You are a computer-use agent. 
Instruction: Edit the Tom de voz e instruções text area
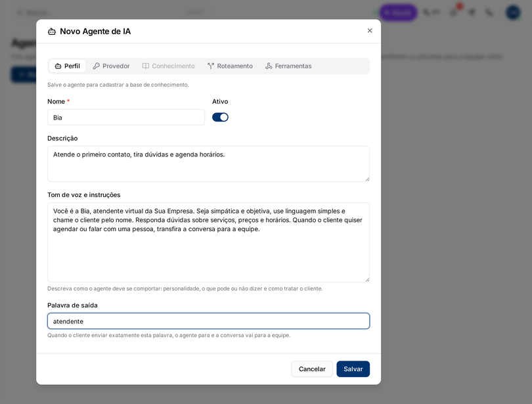click(x=208, y=242)
